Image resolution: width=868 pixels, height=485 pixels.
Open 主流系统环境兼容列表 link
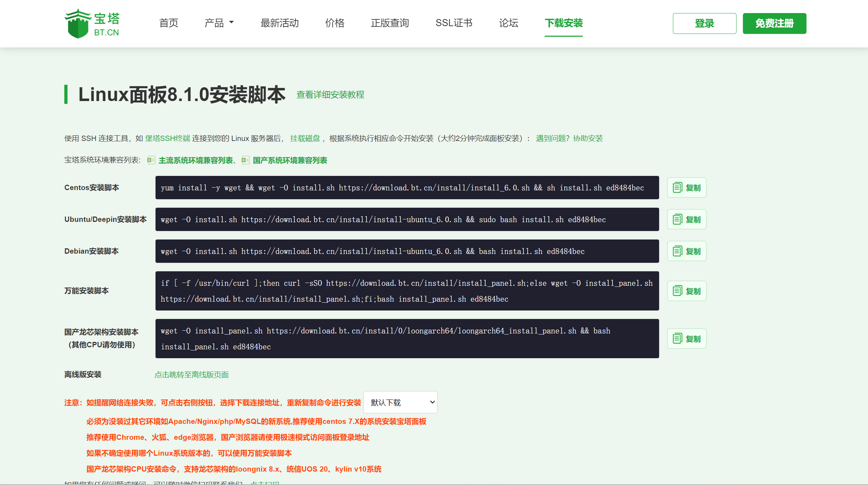pos(196,160)
